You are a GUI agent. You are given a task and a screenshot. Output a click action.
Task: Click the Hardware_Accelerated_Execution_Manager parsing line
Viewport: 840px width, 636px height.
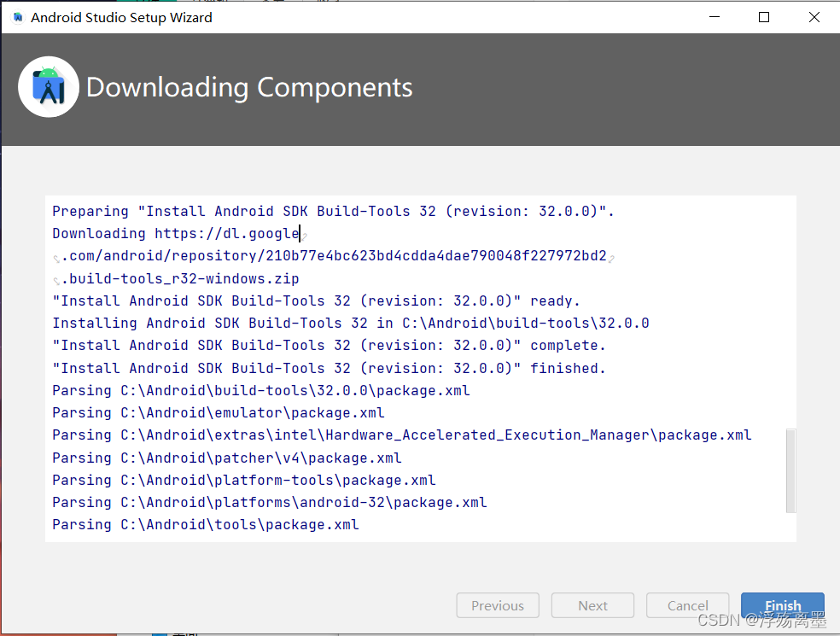pos(402,435)
